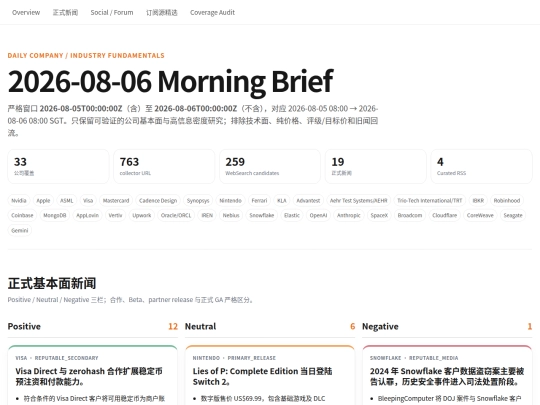Select the Snowflake company chip
This screenshot has height=405, width=540.
coord(261,215)
